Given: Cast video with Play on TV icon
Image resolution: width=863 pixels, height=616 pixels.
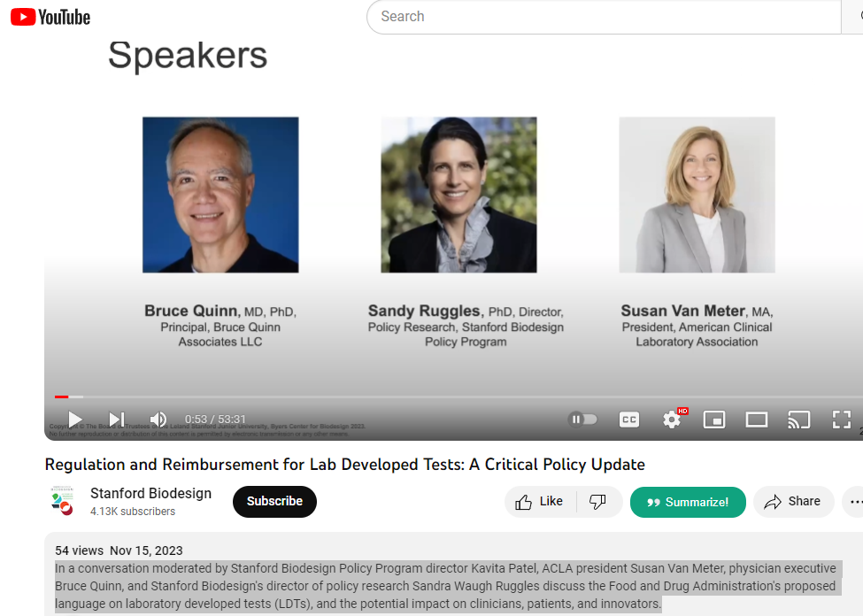Looking at the screenshot, I should click(x=798, y=420).
